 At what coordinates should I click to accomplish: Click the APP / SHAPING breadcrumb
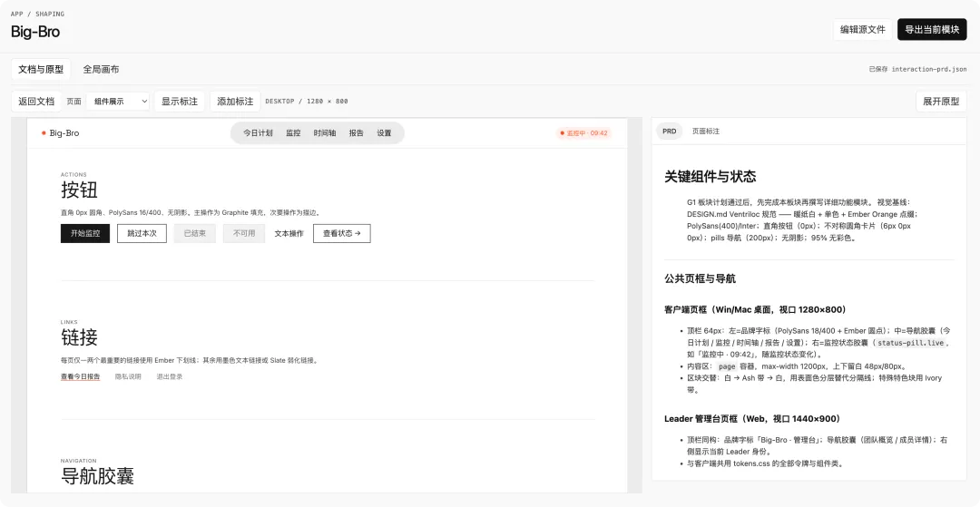coord(37,14)
